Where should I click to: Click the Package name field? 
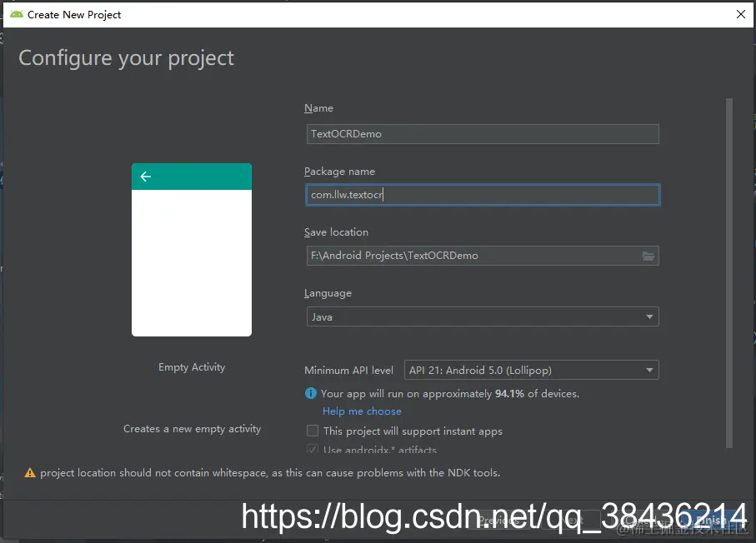click(x=483, y=195)
